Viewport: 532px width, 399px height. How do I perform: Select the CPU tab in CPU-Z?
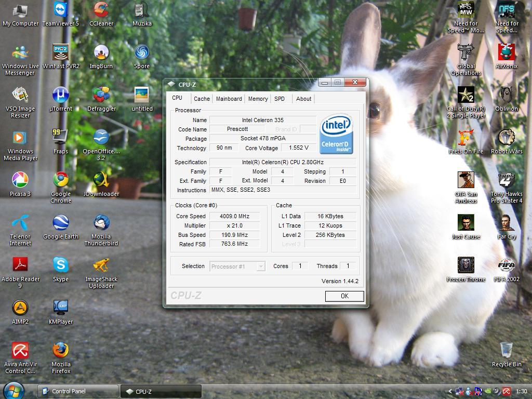pos(177,98)
